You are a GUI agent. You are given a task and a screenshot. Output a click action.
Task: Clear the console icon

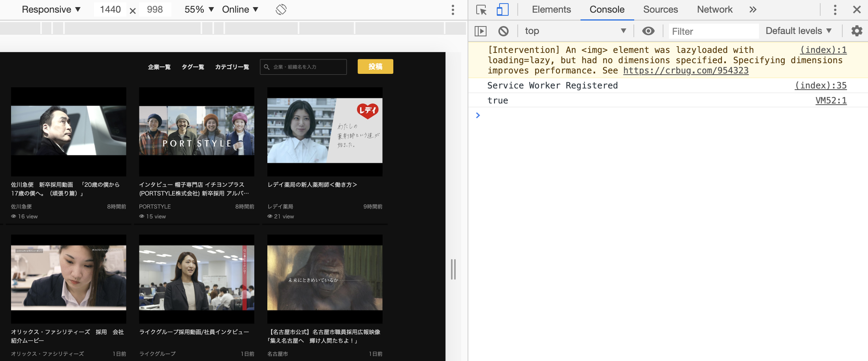click(x=503, y=31)
